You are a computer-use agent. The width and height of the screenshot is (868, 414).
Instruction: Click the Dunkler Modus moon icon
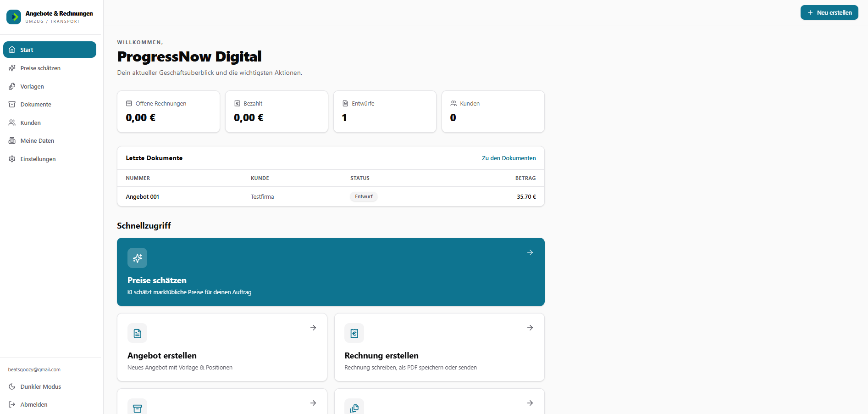(12, 386)
